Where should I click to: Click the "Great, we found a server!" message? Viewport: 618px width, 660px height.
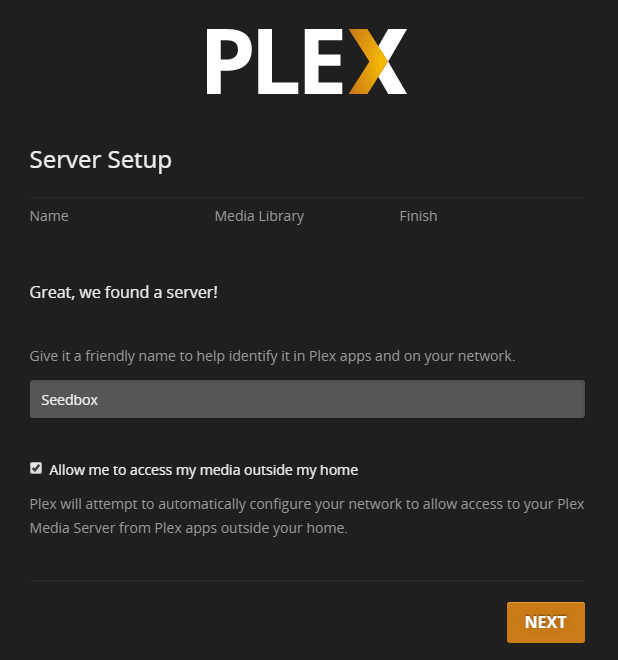[124, 294]
